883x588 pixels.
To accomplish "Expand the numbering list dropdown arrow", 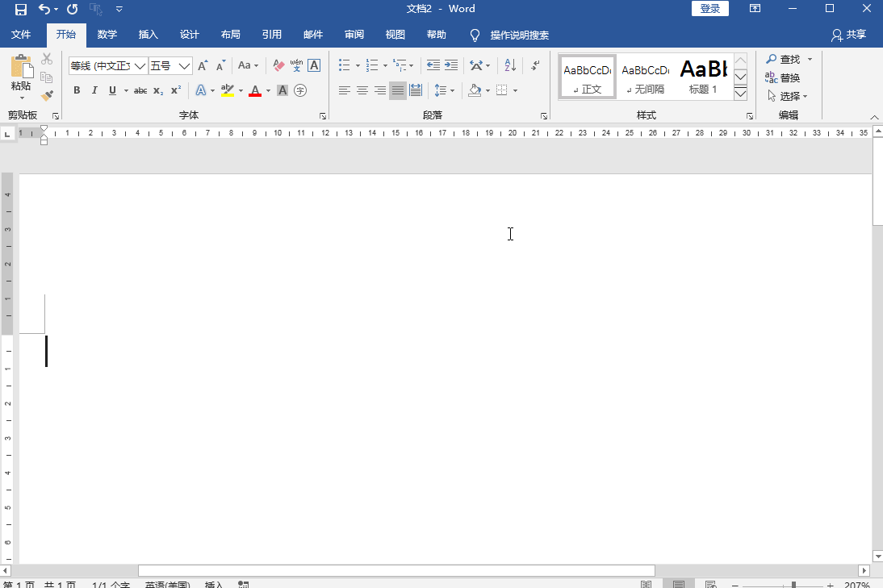I will (x=385, y=65).
